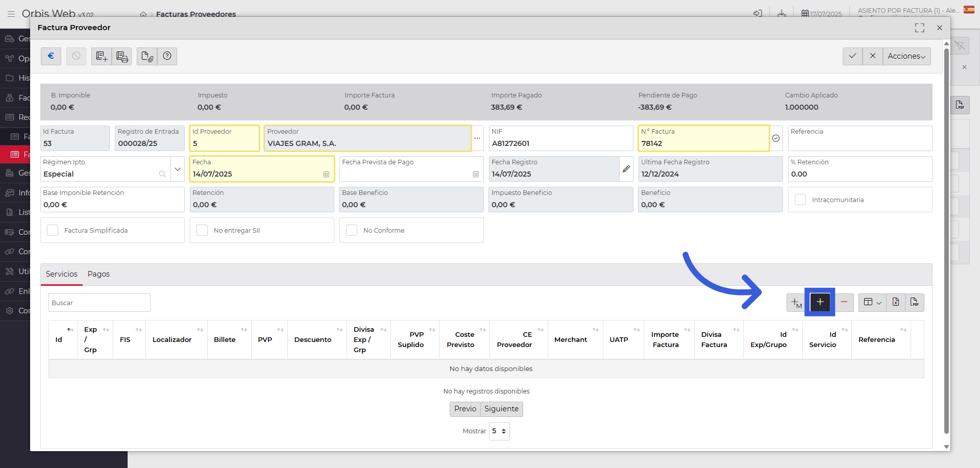This screenshot has height=468, width=980.
Task: Check the Intracomunitaria checkbox
Action: (800, 200)
